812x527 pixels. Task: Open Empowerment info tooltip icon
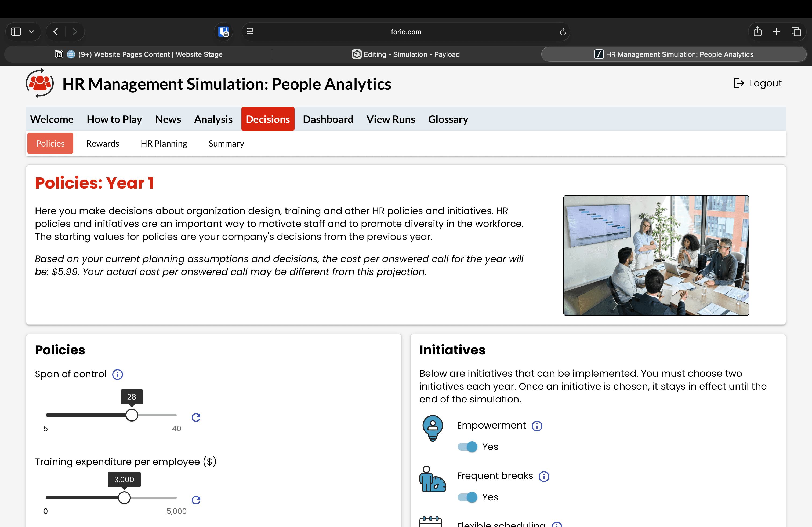point(537,426)
